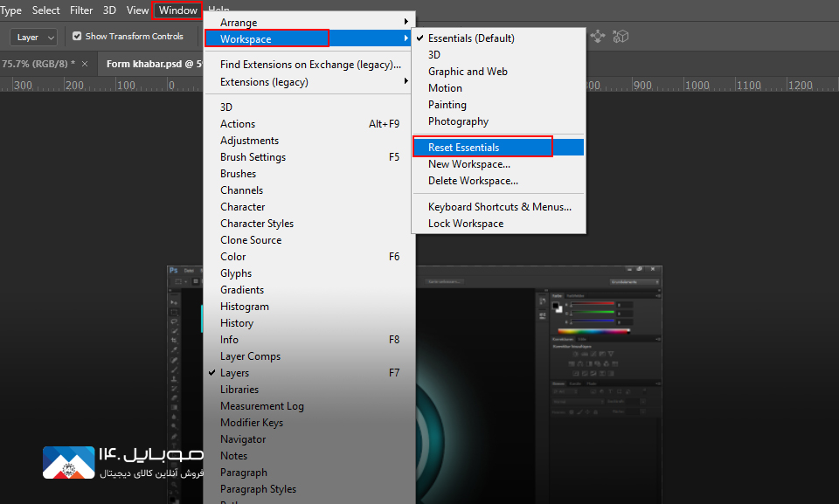
Task: Click the Window menu in the menu bar
Action: [177, 10]
